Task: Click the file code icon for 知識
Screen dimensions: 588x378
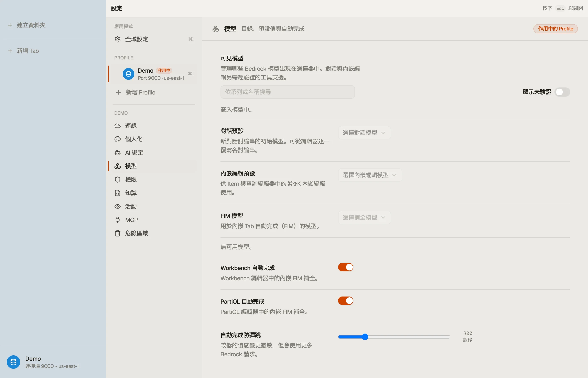Action: tap(118, 193)
